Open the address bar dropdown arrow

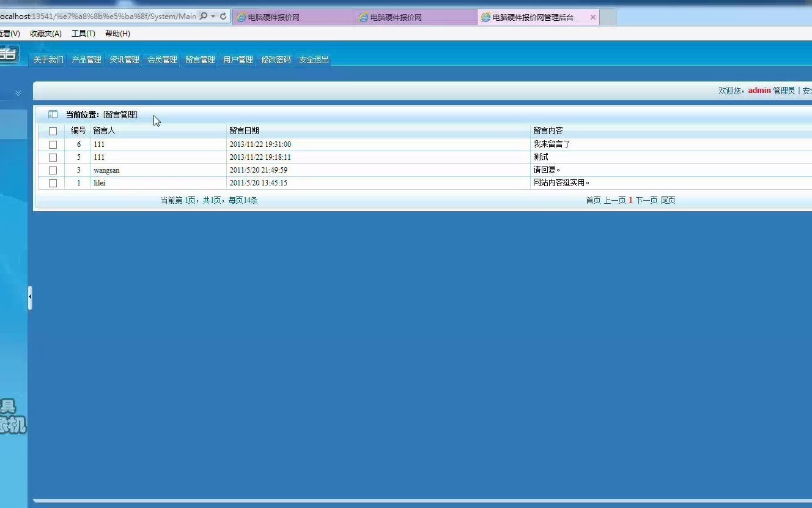(x=213, y=17)
